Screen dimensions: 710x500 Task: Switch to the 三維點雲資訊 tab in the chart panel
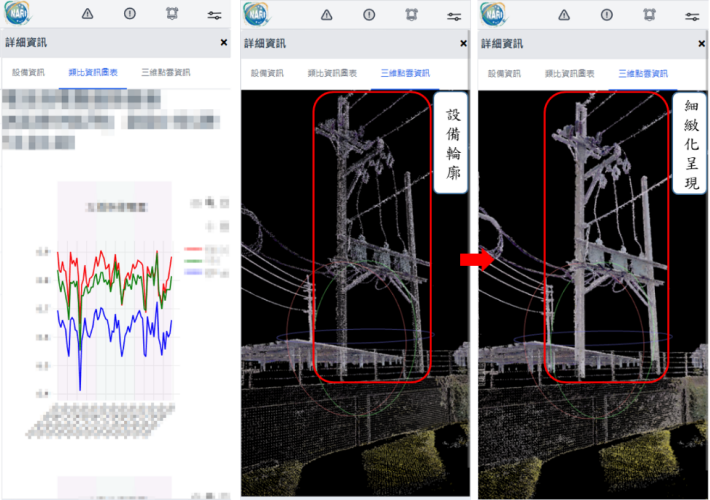pos(166,72)
